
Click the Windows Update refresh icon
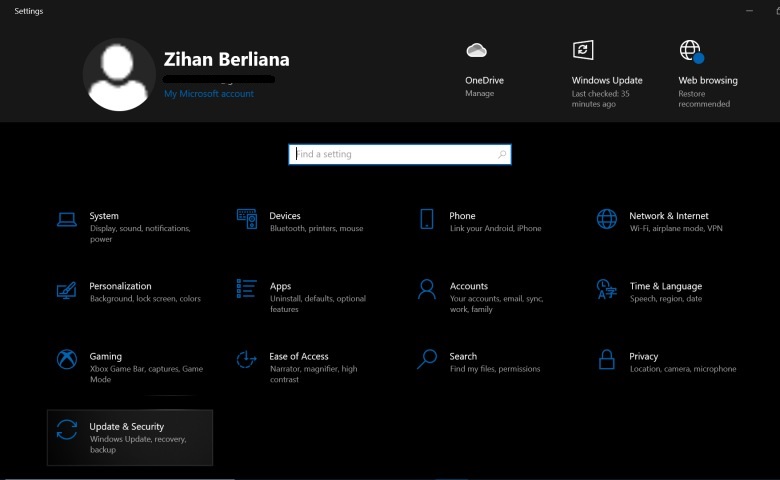[x=583, y=50]
